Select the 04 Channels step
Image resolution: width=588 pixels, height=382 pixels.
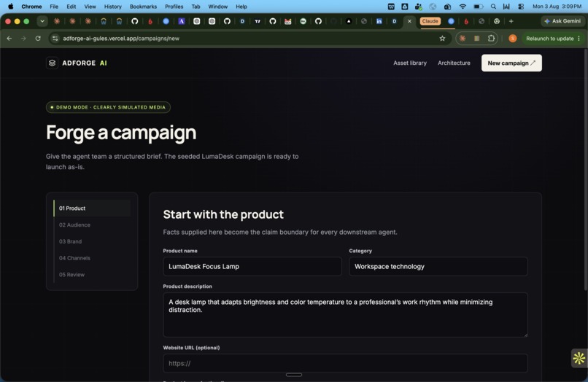[92, 258]
